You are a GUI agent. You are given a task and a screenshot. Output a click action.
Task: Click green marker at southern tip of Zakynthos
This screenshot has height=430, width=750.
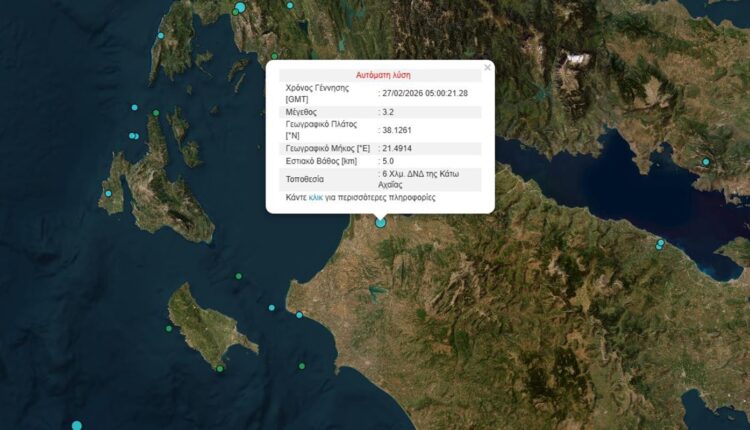(219, 369)
